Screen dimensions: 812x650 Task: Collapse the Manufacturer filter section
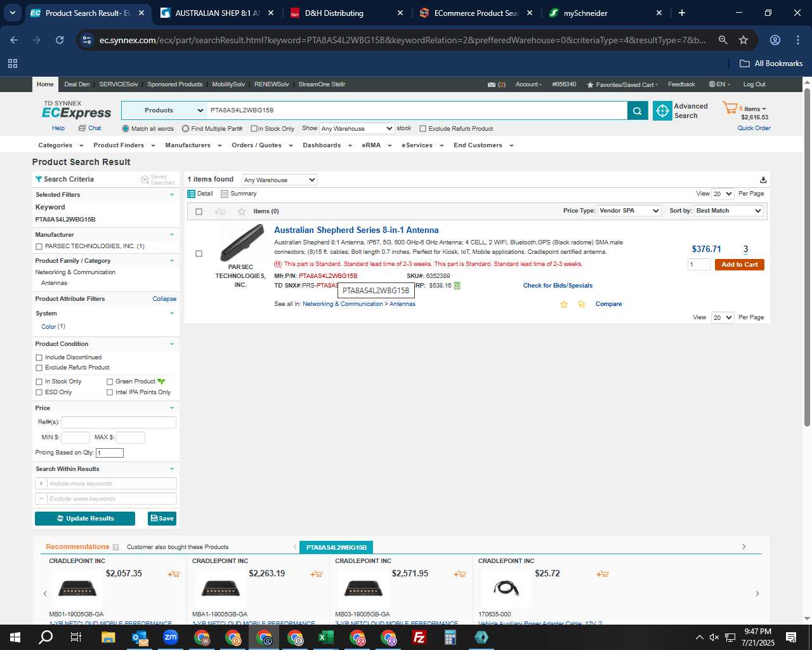pos(172,235)
